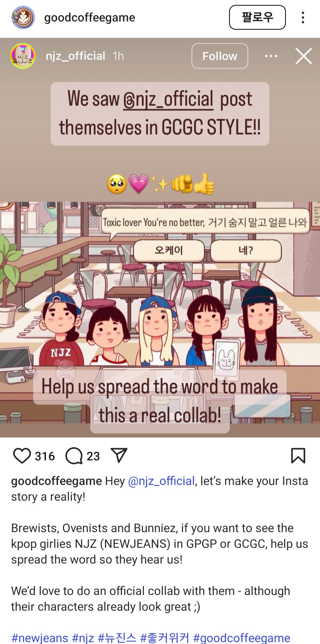This screenshot has height=644, width=320.
Task: Open @njz_official mention in caption
Action: pos(161,481)
